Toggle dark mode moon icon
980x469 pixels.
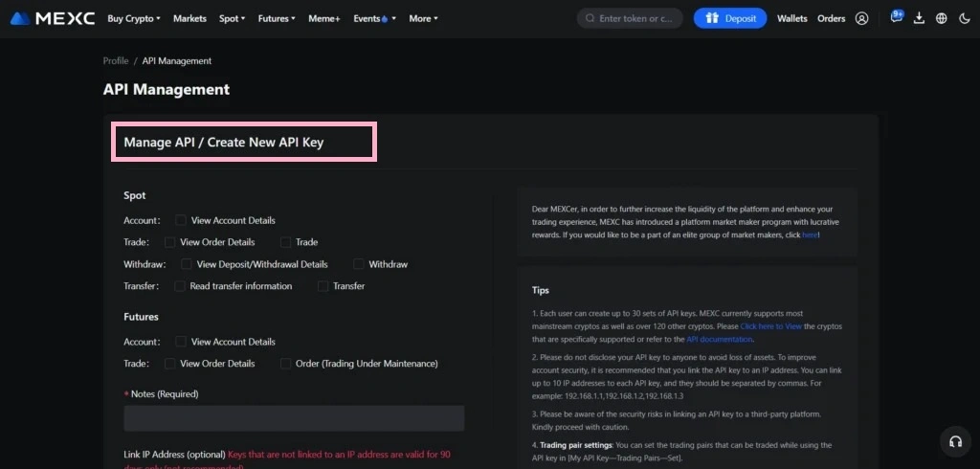click(x=965, y=19)
